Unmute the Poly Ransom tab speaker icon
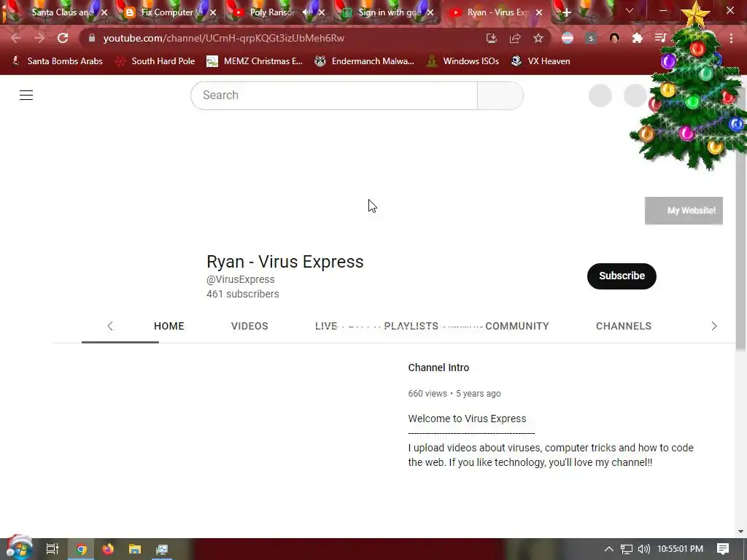The width and height of the screenshot is (747, 560). (x=306, y=12)
